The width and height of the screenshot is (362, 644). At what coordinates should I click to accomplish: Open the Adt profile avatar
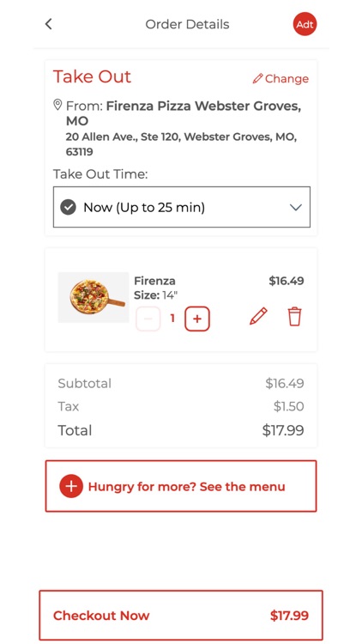pyautogui.click(x=305, y=24)
